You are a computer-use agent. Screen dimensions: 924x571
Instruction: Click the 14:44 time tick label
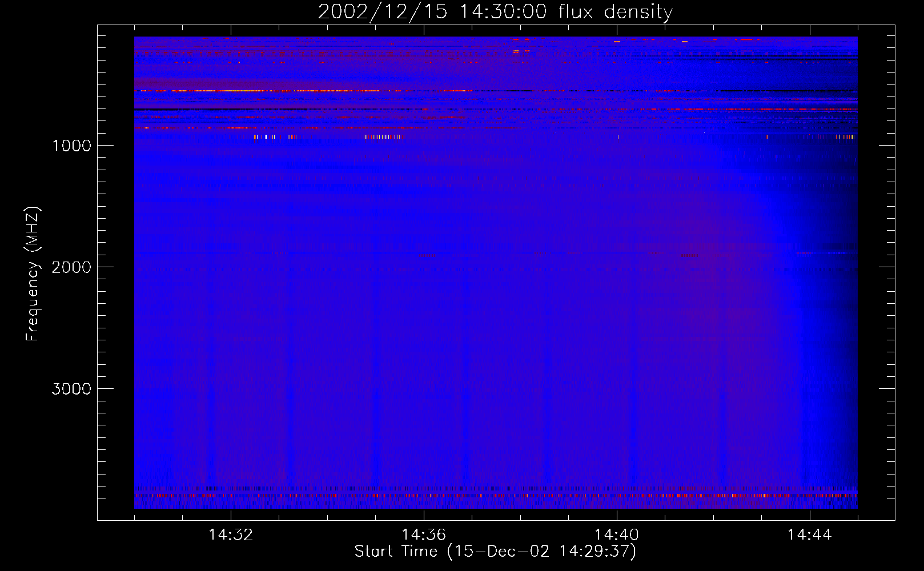[810, 535]
